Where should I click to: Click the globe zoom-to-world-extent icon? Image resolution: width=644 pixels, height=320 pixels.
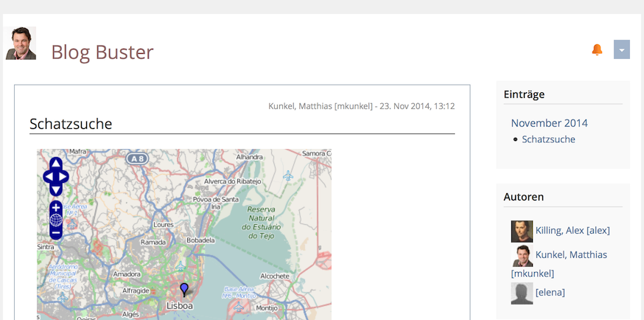[56, 220]
